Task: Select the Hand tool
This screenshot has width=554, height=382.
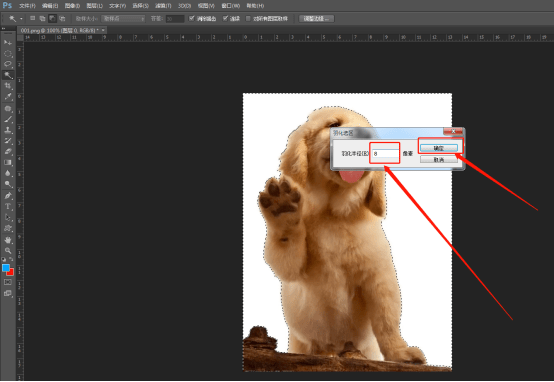Action: [x=8, y=240]
